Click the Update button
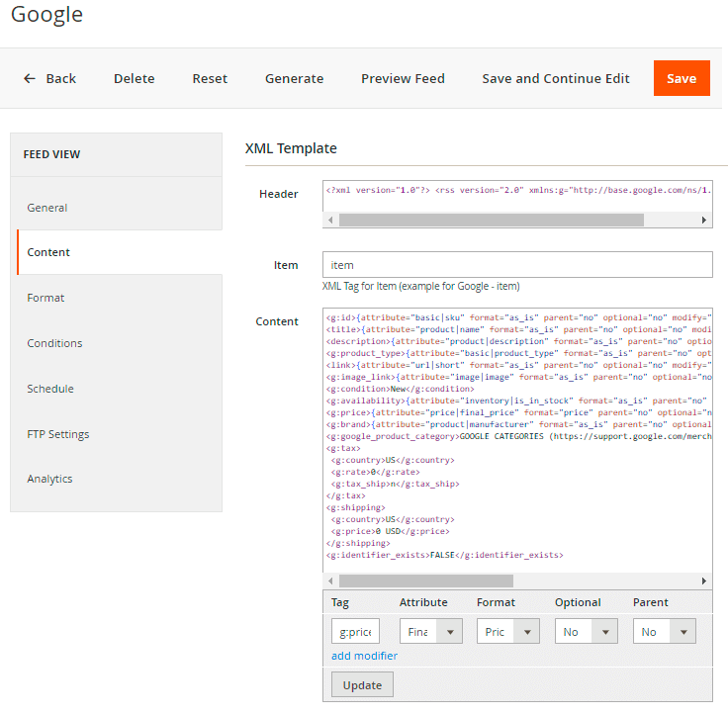The width and height of the screenshot is (728, 715). coord(362,684)
